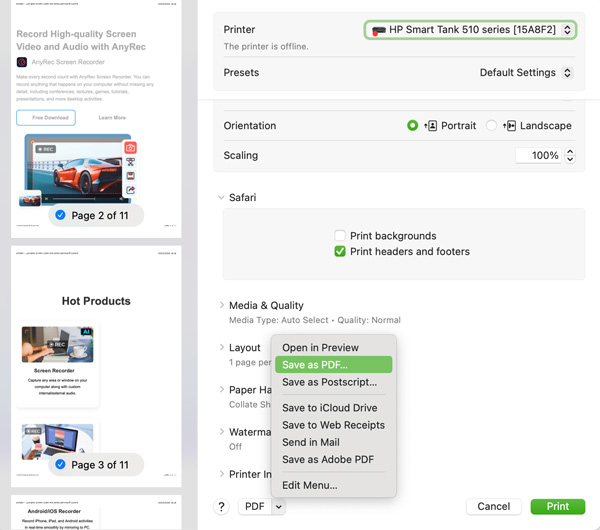The image size is (600, 530).
Task: Click the help question mark button
Action: point(221,507)
